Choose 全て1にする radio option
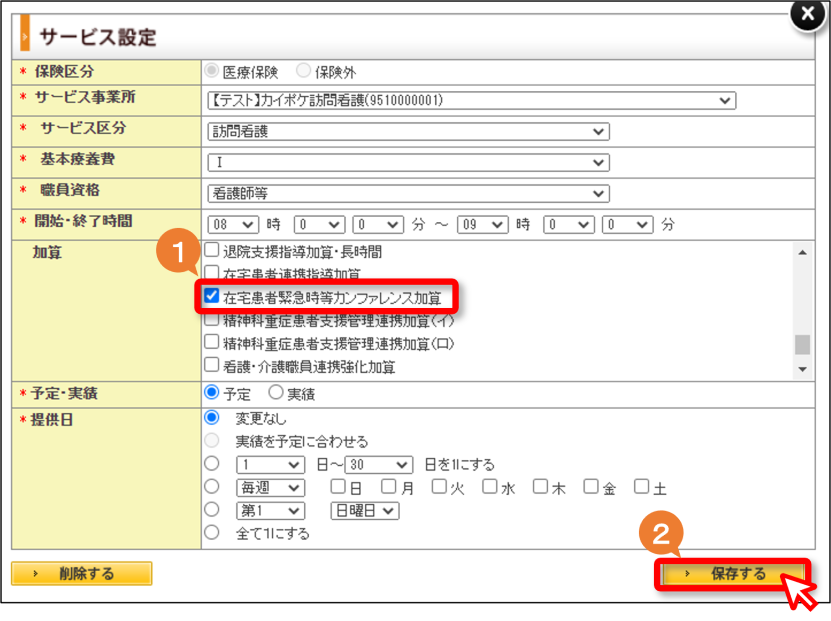Screen dimensions: 831x621 211,532
